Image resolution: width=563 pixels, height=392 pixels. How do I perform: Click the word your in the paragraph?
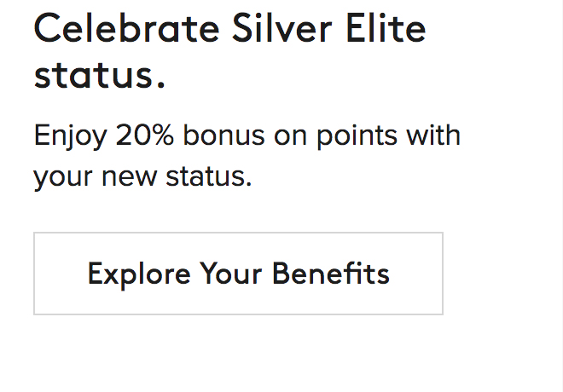click(63, 178)
